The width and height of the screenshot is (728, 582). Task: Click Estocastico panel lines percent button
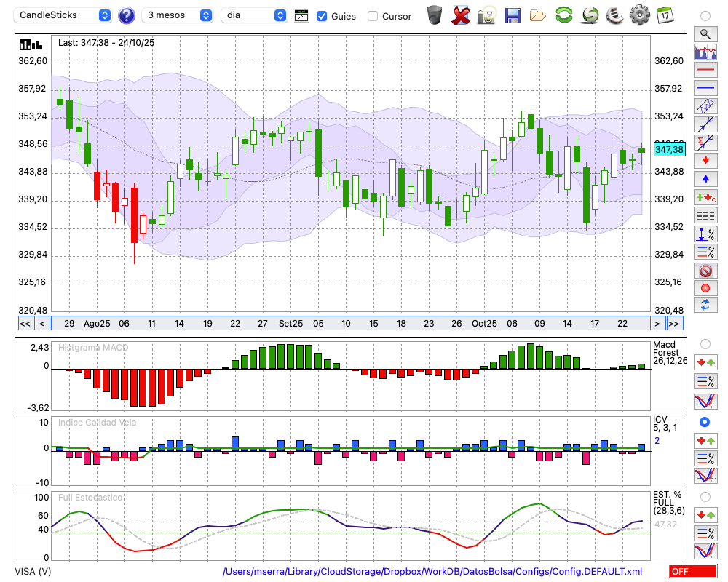pos(705,533)
